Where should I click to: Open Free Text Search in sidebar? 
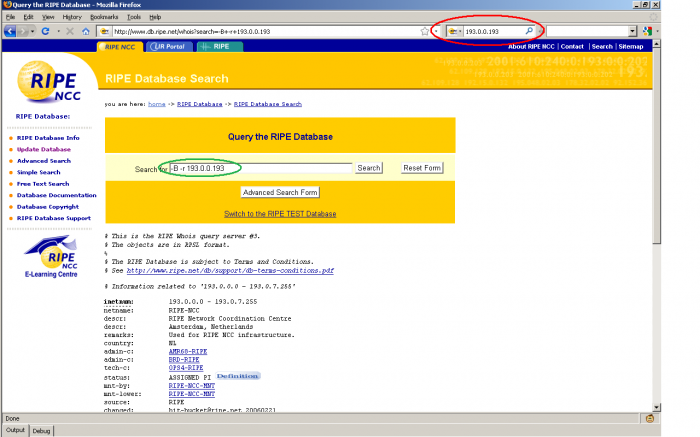43,184
